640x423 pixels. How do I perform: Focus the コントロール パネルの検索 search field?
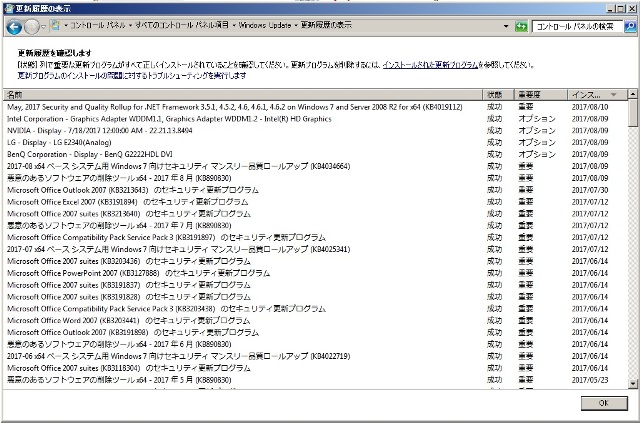click(x=577, y=27)
